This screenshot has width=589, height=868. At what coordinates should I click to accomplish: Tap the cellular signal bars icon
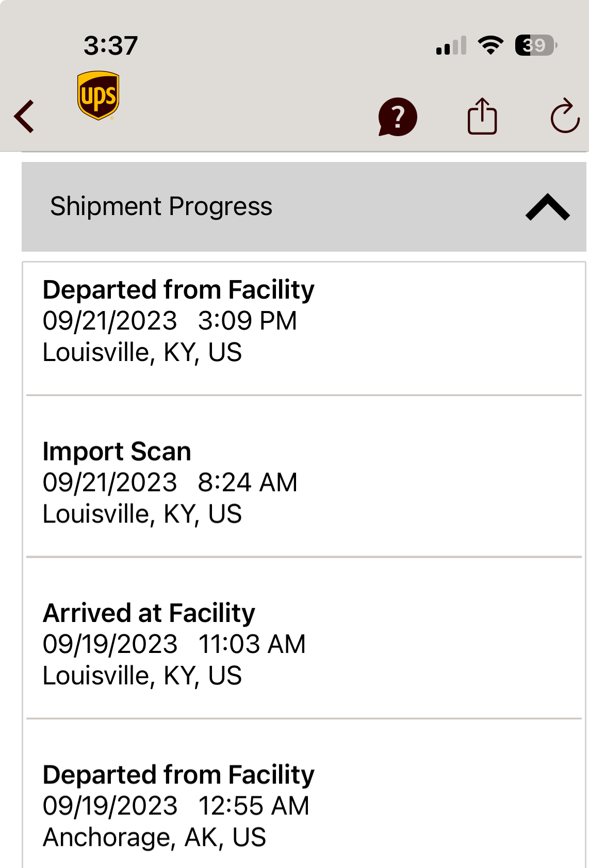pos(451,45)
